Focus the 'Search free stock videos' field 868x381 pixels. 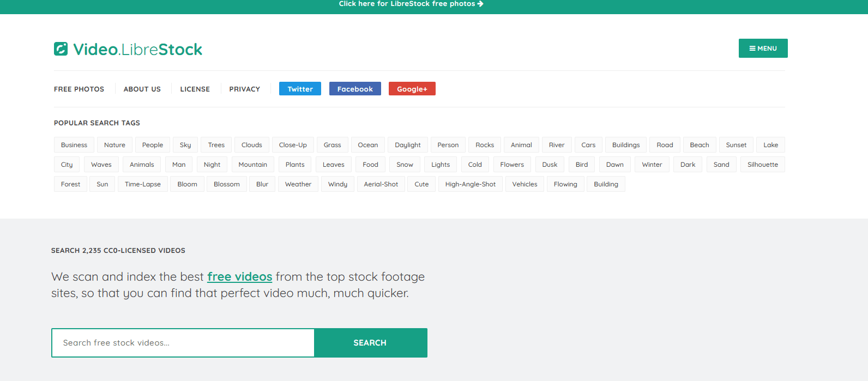tap(183, 343)
